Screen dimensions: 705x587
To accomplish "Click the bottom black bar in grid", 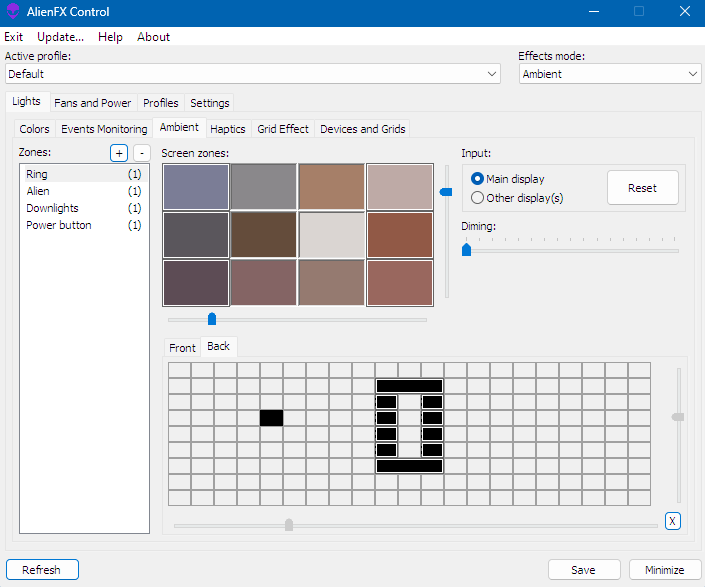I will click(409, 466).
